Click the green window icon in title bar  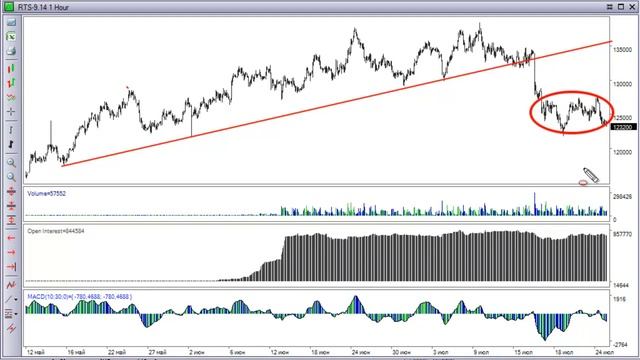(9, 7)
